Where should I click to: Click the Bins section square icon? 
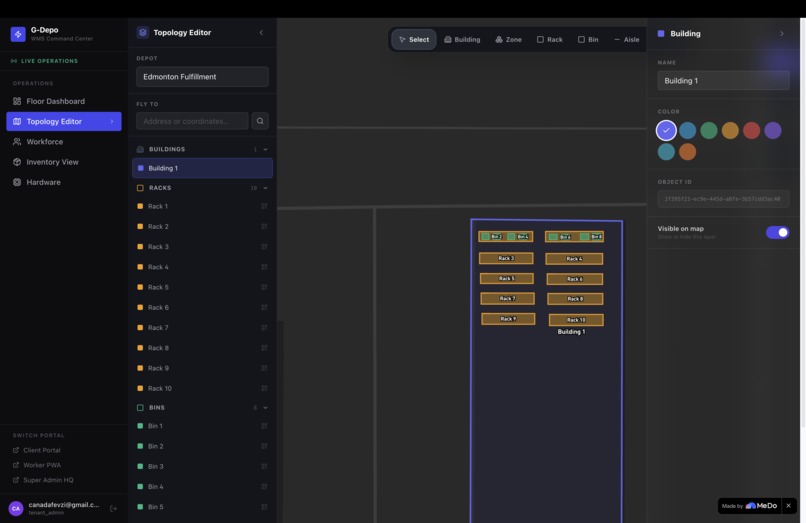[140, 408]
